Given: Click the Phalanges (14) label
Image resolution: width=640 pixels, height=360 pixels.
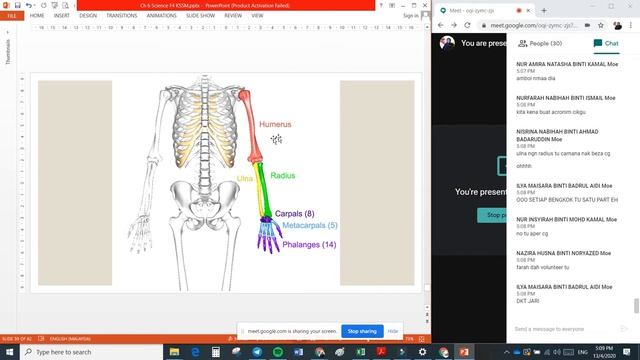Looking at the screenshot, I should (x=309, y=245).
